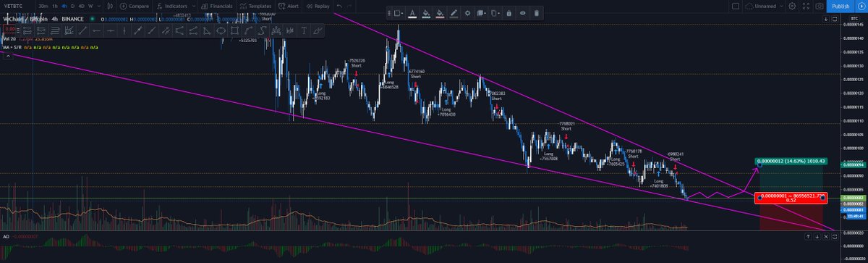Toggle fullscreen mode

point(807,6)
